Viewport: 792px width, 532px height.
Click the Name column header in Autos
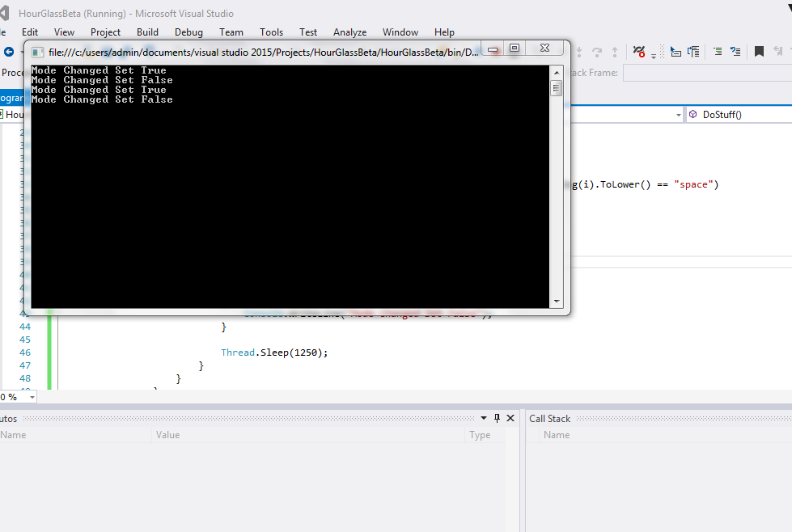[13, 435]
